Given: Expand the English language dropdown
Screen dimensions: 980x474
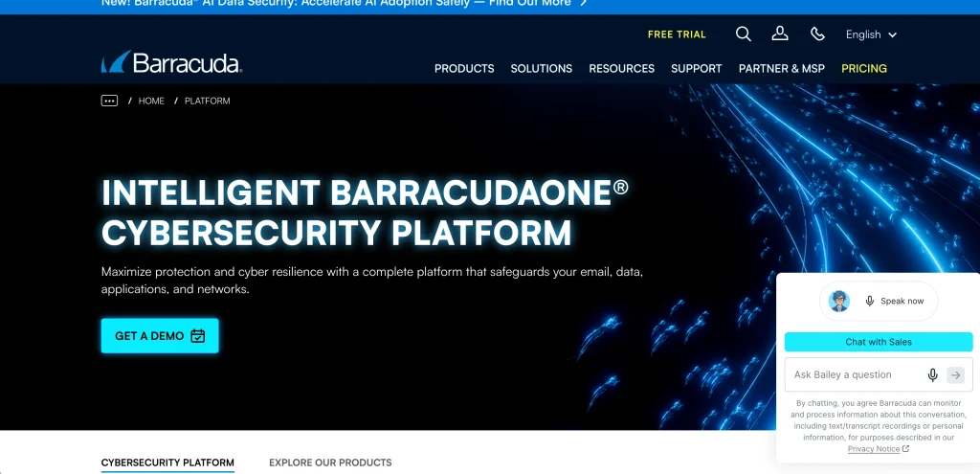Looking at the screenshot, I should [x=871, y=34].
